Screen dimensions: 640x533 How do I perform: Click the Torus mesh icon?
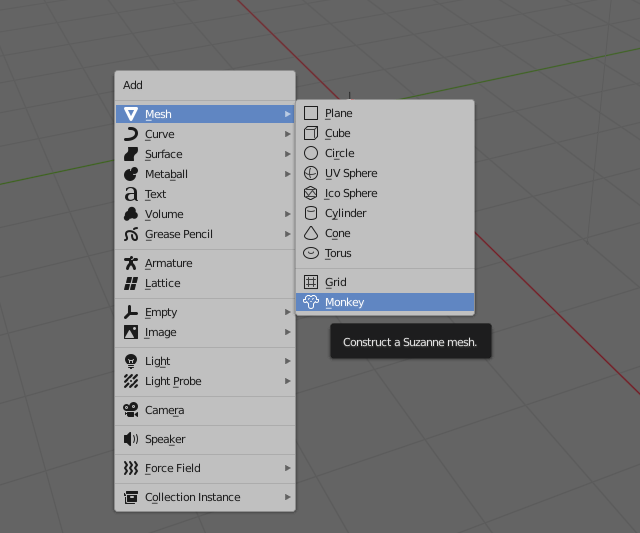coord(311,253)
